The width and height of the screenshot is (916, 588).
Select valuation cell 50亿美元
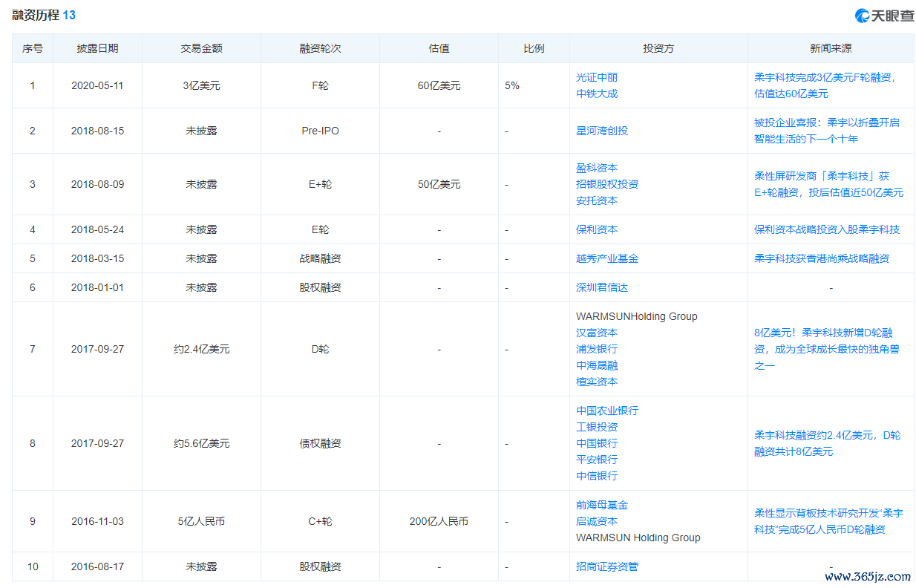439,184
